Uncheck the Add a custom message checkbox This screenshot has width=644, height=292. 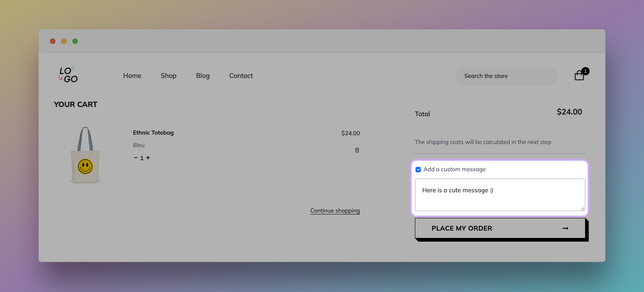[418, 169]
